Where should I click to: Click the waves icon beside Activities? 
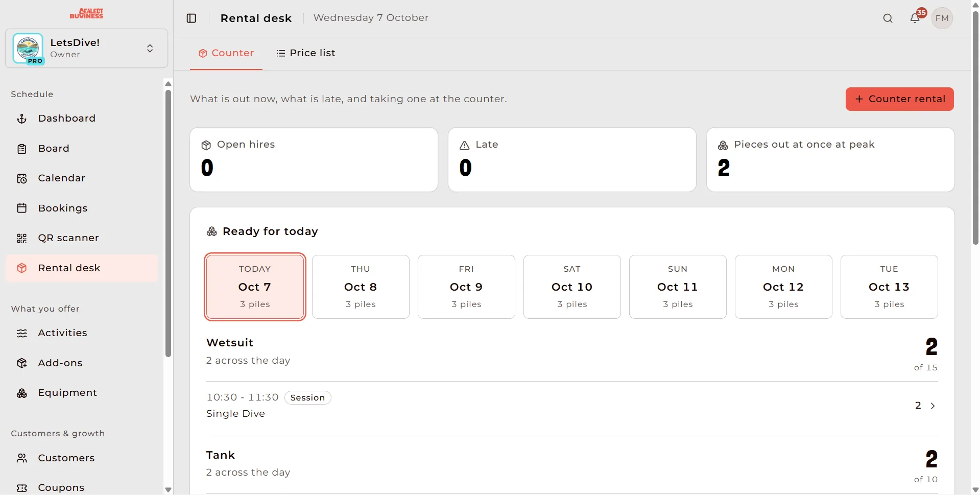[22, 333]
